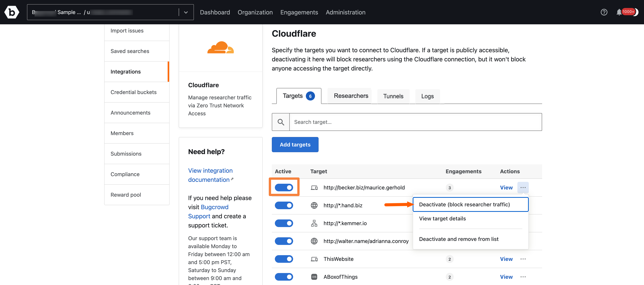
Task: Click the http://*.kemmer.io target name
Action: (x=345, y=223)
